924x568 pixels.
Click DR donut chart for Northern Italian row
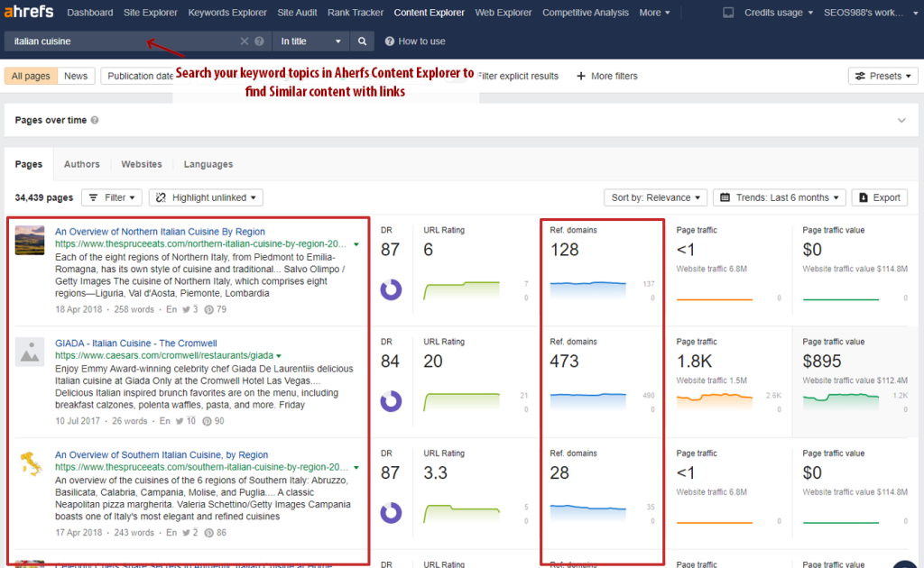pyautogui.click(x=391, y=289)
